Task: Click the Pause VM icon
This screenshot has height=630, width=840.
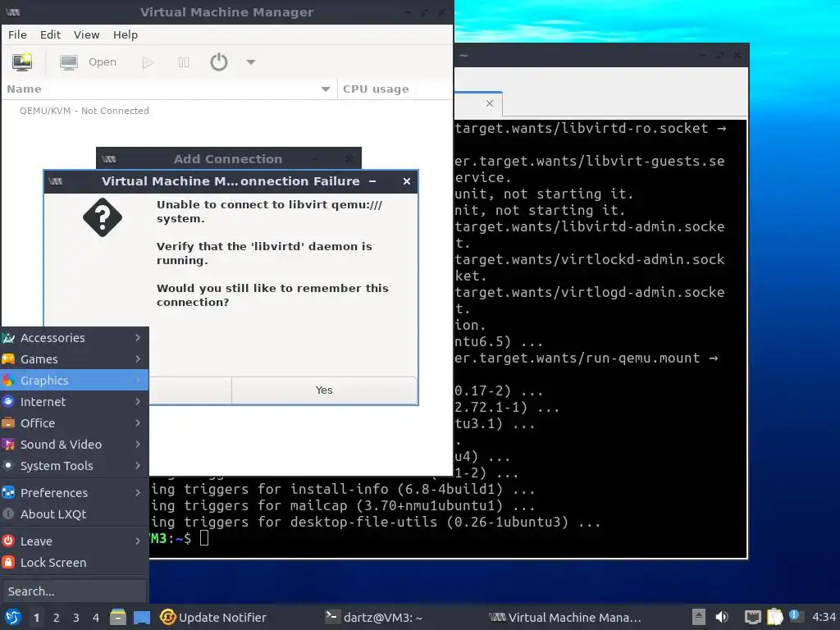Action: pyautogui.click(x=183, y=62)
